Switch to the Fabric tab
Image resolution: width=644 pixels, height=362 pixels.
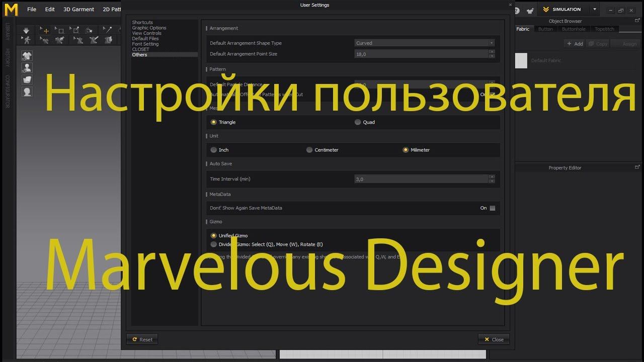[523, 29]
